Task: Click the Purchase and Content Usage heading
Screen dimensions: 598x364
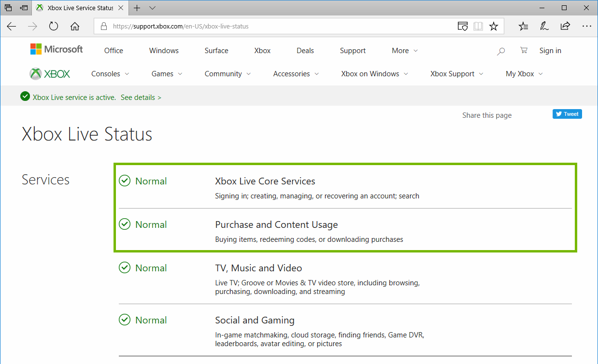Action: [x=276, y=224]
